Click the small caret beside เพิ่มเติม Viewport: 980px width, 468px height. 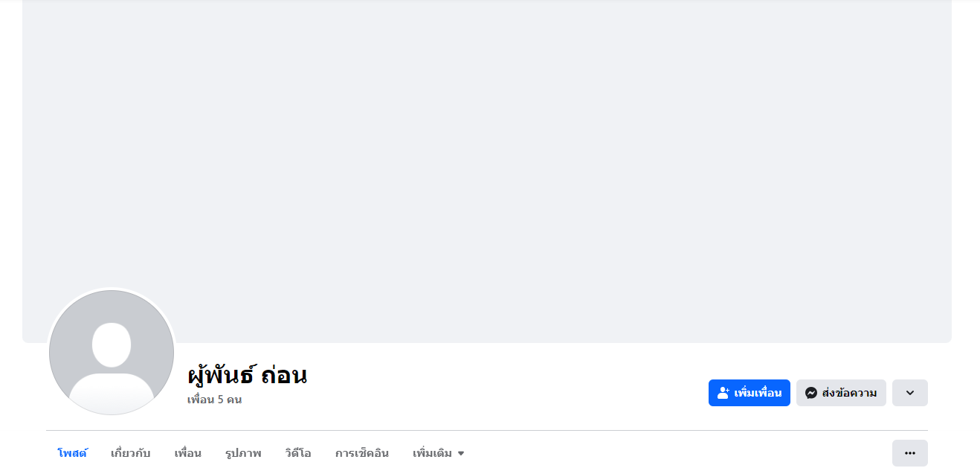pyautogui.click(x=461, y=453)
